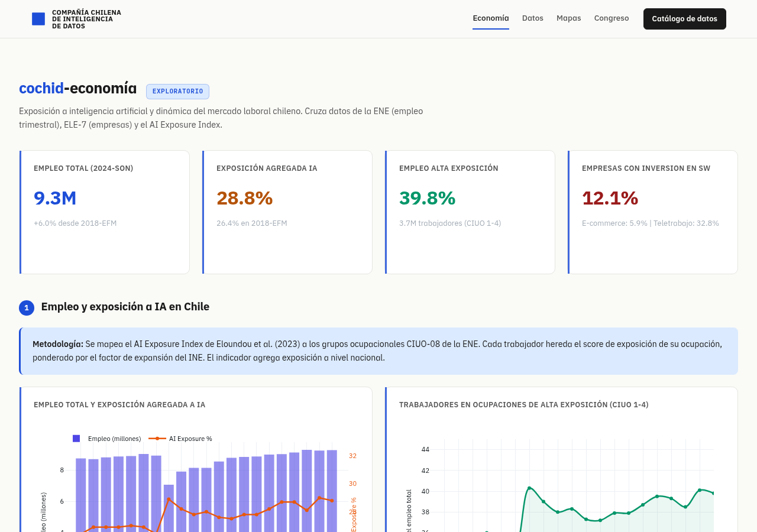
Task: Click 'Empleo y exposición a IA en Chile' heading
Action: pyautogui.click(x=125, y=307)
